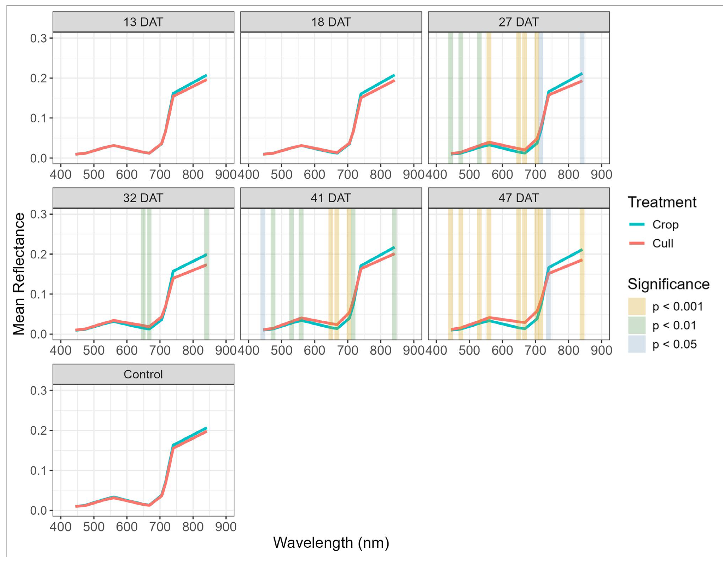Click the 32 DAT panel header
The width and height of the screenshot is (728, 562).
[x=143, y=198]
